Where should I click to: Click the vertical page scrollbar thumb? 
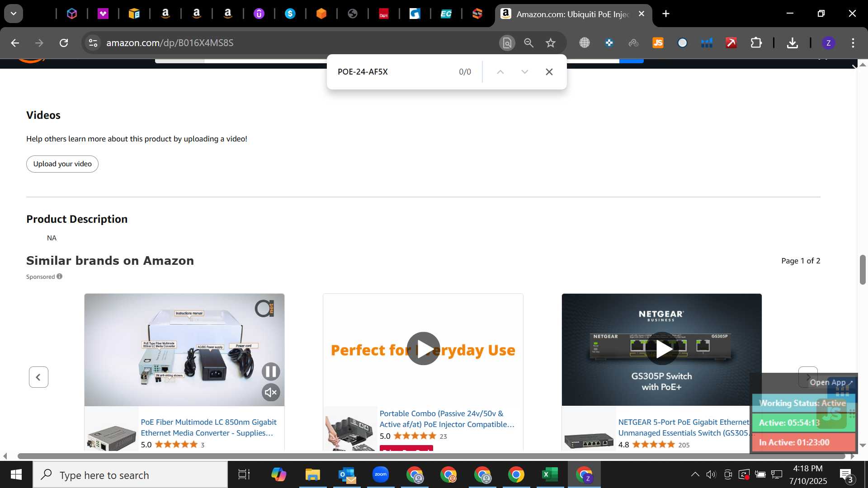click(x=863, y=270)
